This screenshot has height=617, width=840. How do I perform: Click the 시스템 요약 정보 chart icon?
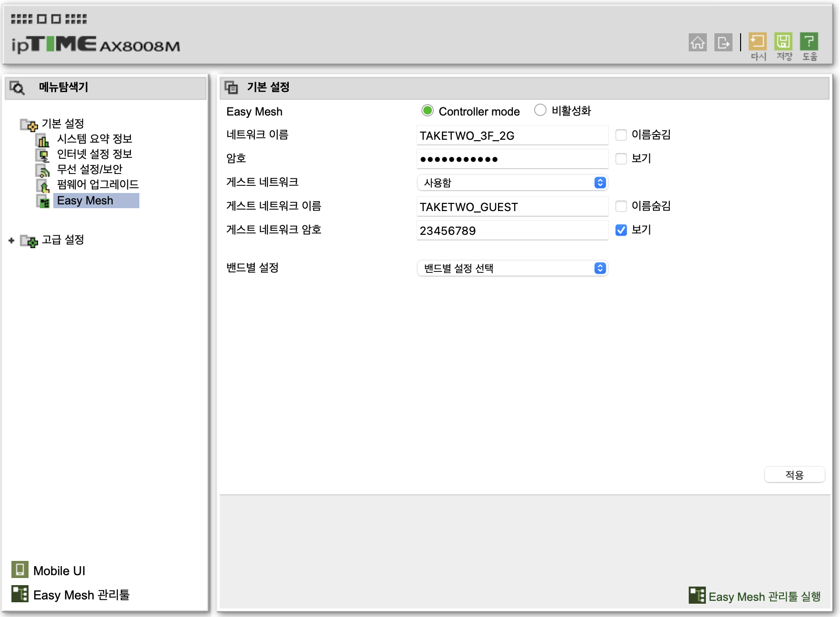43,140
